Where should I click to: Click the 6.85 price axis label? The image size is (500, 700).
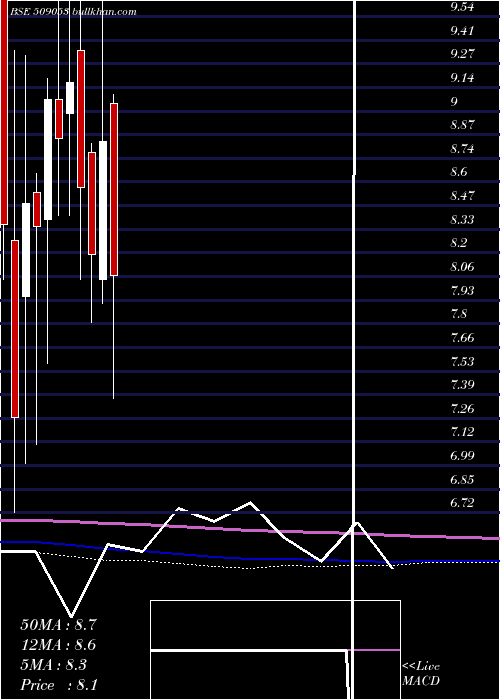(462, 480)
